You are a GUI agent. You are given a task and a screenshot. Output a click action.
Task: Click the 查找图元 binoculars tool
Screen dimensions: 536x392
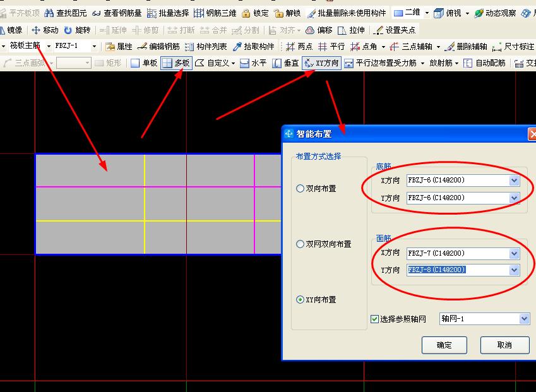tap(65, 13)
